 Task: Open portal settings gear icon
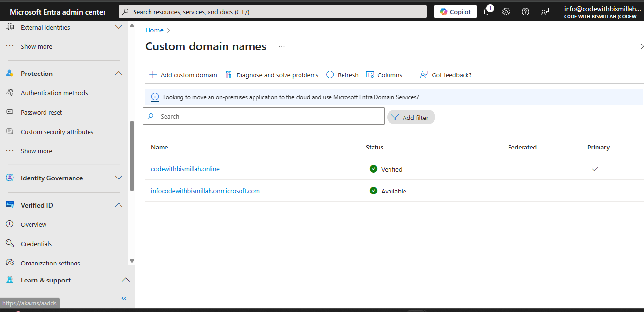point(506,12)
